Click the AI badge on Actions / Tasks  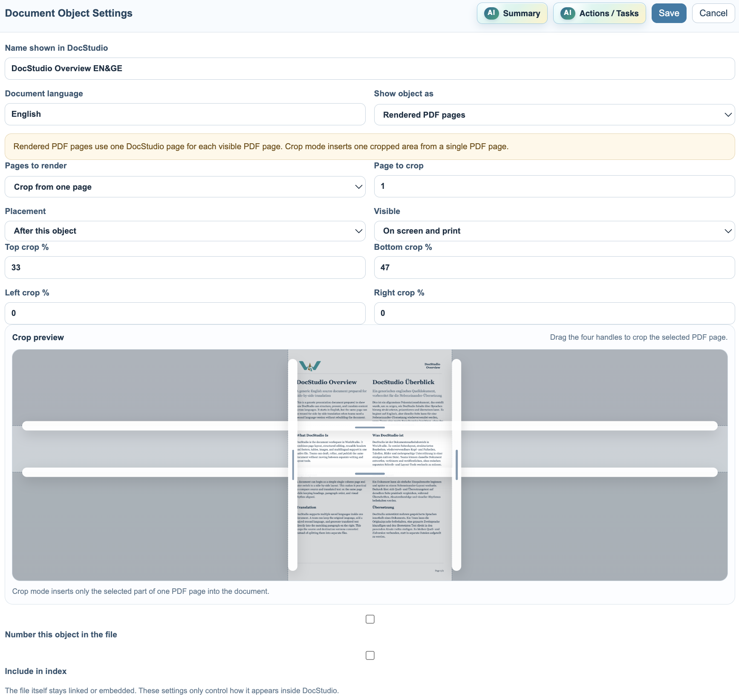[568, 13]
